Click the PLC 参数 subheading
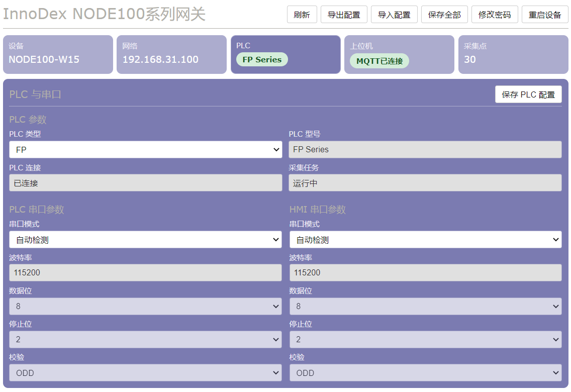Image resolution: width=571 pixels, height=392 pixels. [x=28, y=120]
